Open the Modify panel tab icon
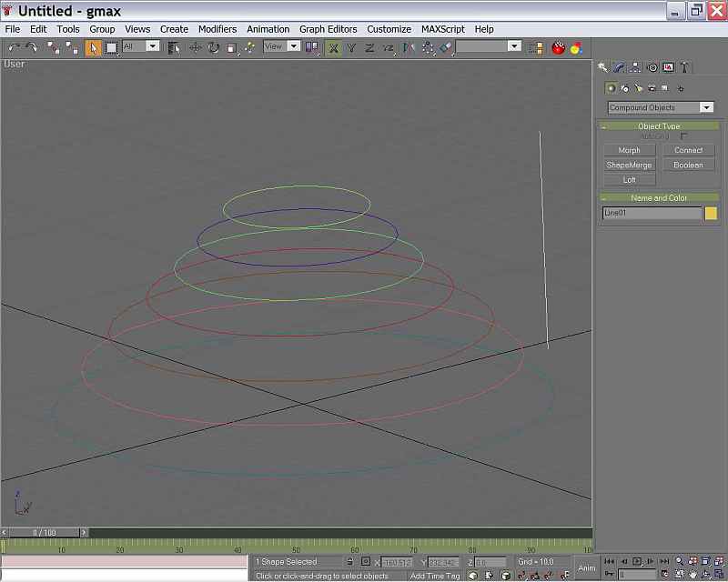 618,67
